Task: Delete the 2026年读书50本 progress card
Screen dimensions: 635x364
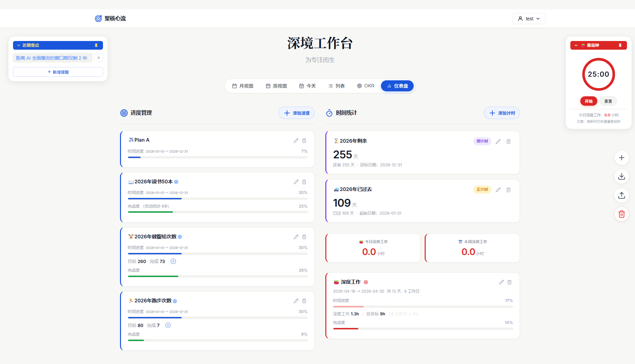Action: (x=304, y=182)
